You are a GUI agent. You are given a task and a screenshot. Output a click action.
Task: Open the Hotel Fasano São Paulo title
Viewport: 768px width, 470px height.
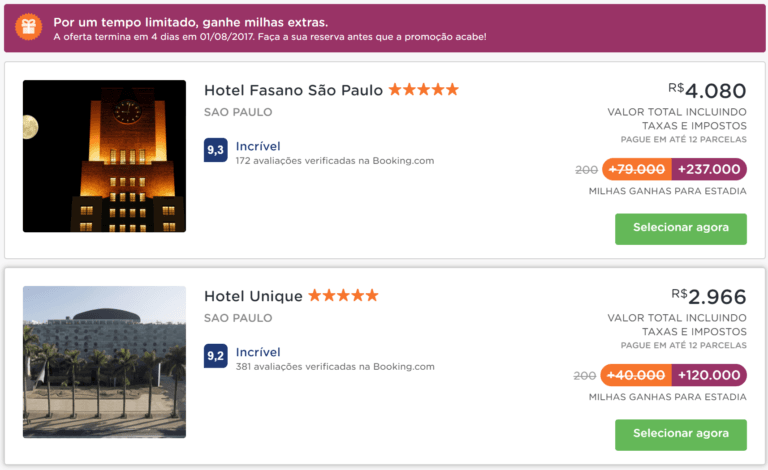293,90
